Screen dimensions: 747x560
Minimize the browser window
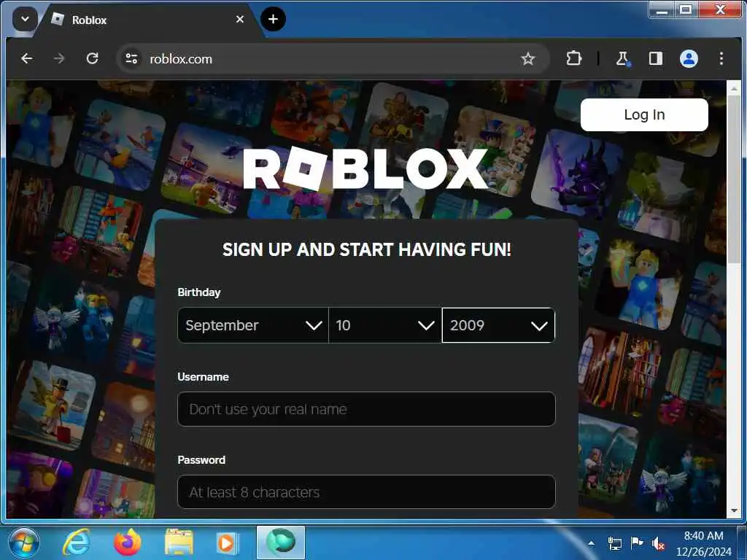click(661, 10)
